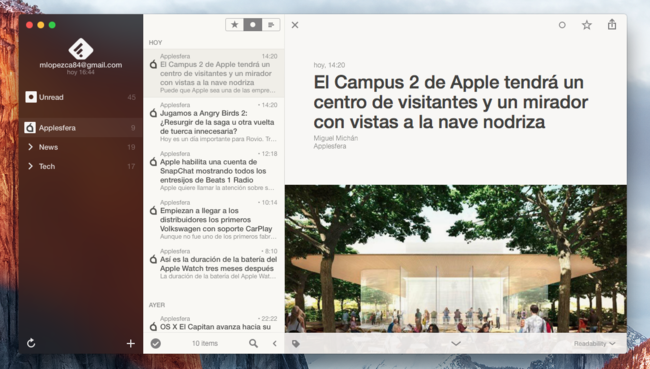The height and width of the screenshot is (369, 650).
Task: Expand the News folder
Action: pos(30,147)
